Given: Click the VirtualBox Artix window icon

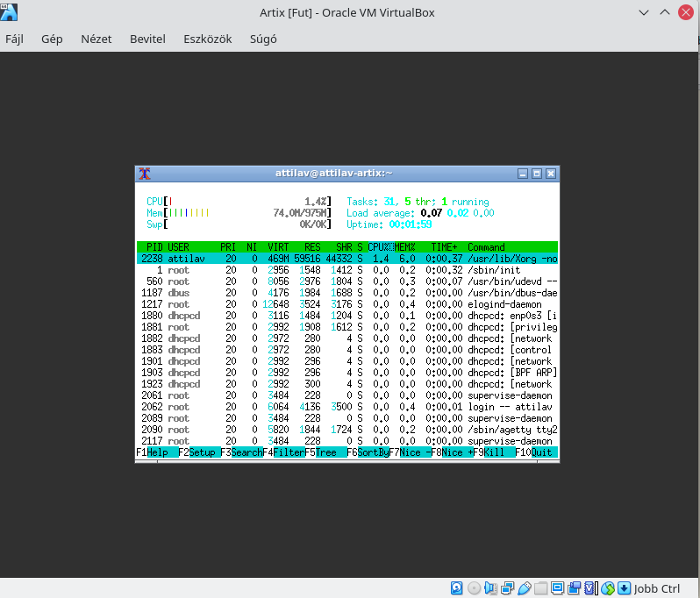Looking at the screenshot, I should pyautogui.click(x=9, y=12).
